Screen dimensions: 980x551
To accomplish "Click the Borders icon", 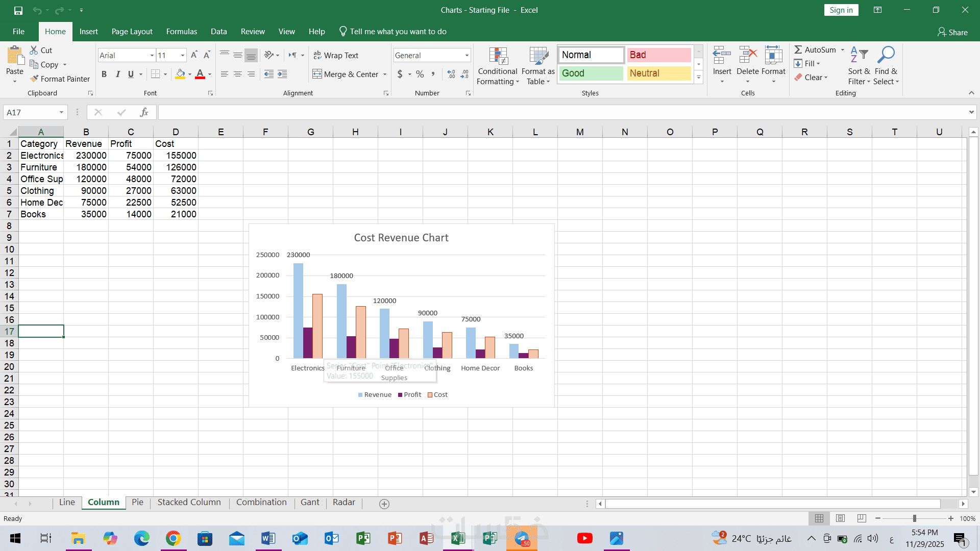I will pyautogui.click(x=156, y=74).
